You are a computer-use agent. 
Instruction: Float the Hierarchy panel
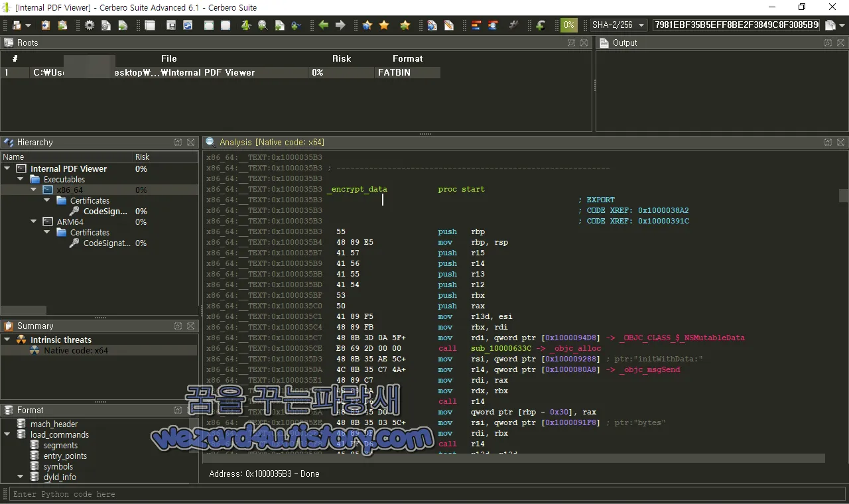tap(178, 142)
